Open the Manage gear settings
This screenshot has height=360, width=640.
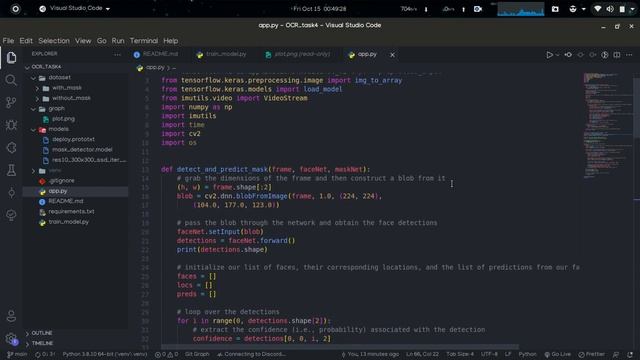point(11,338)
